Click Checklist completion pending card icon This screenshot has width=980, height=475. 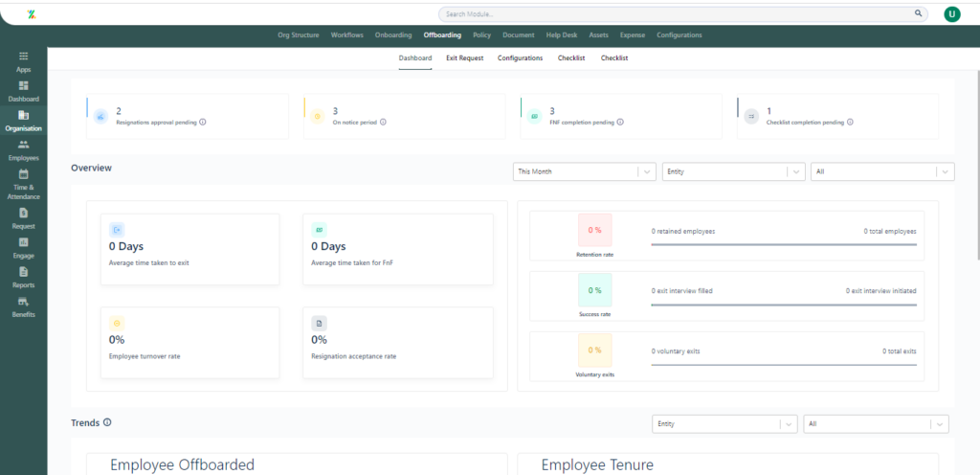pyautogui.click(x=751, y=116)
